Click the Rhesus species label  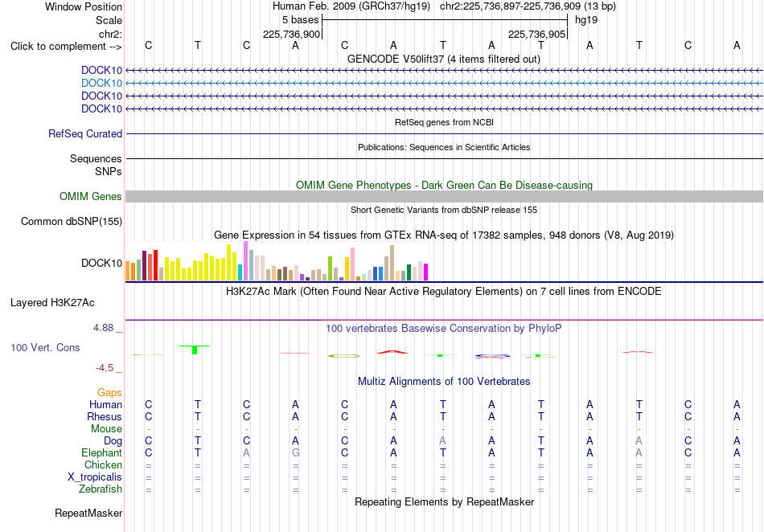(x=105, y=416)
